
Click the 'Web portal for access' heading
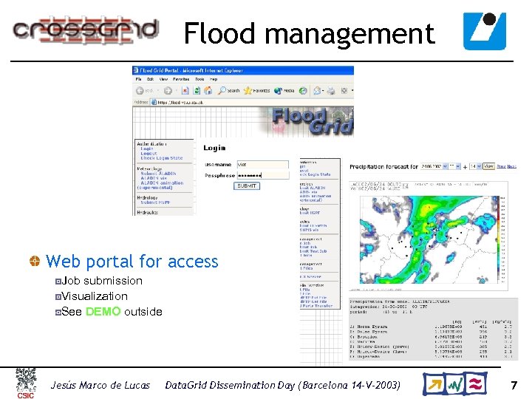[132, 262]
